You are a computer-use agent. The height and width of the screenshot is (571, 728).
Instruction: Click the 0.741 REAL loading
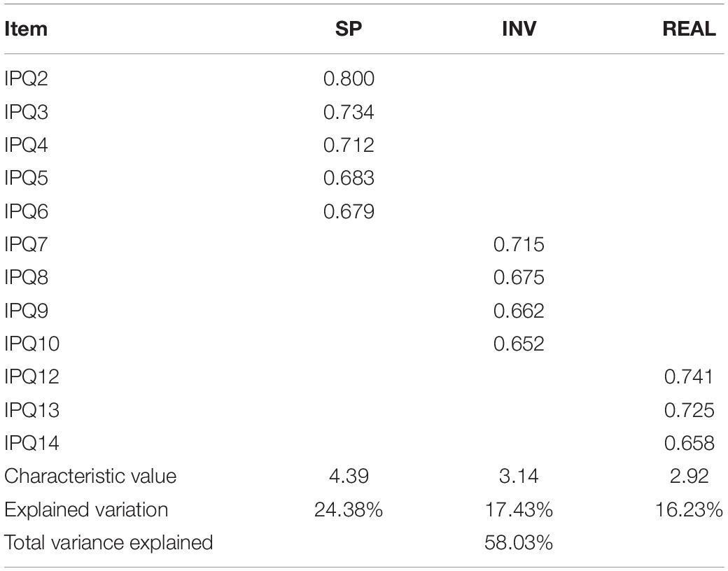click(x=689, y=376)
